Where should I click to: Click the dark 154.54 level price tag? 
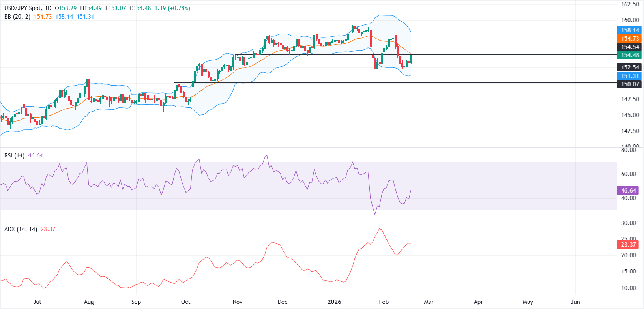[629, 47]
